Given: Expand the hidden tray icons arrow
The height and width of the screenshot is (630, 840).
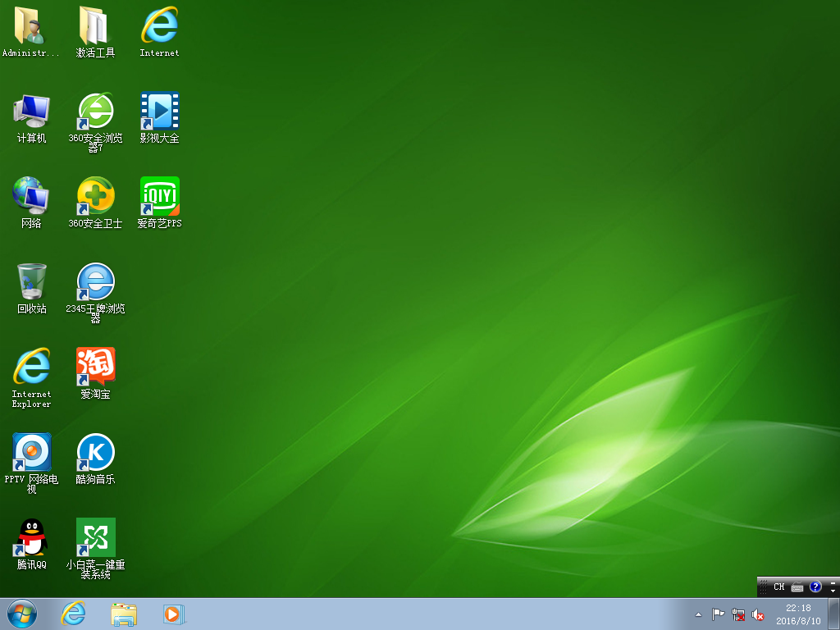Looking at the screenshot, I should [x=698, y=614].
